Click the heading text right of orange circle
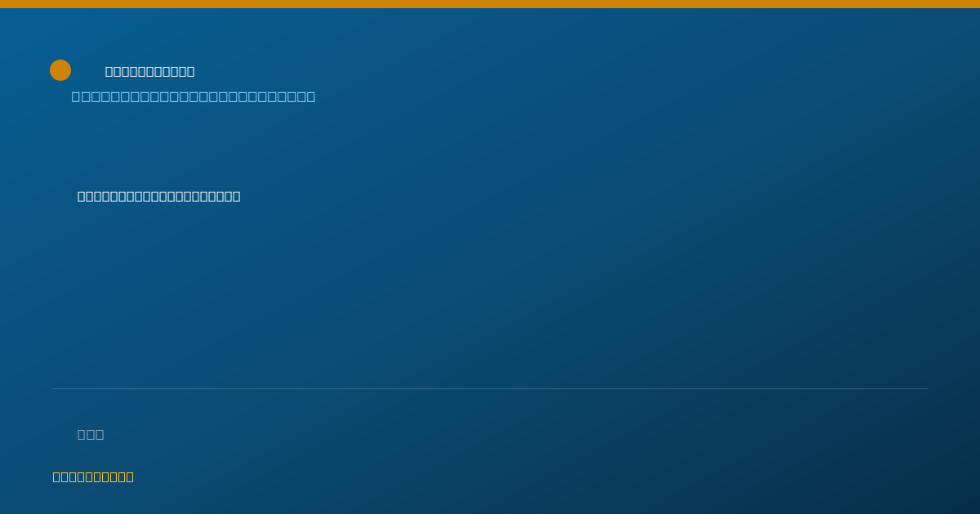The height and width of the screenshot is (514, 980). click(x=150, y=72)
